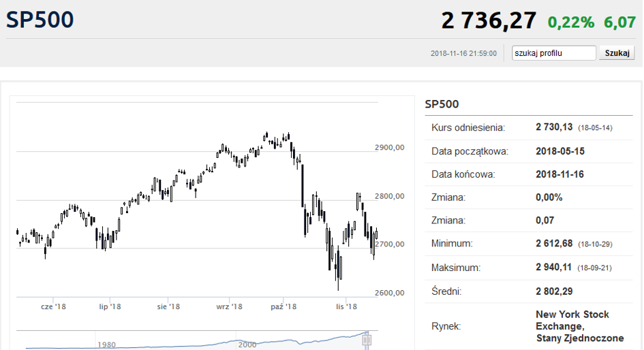Click the 2900,00 price axis label
644x350 pixels.
390,147
